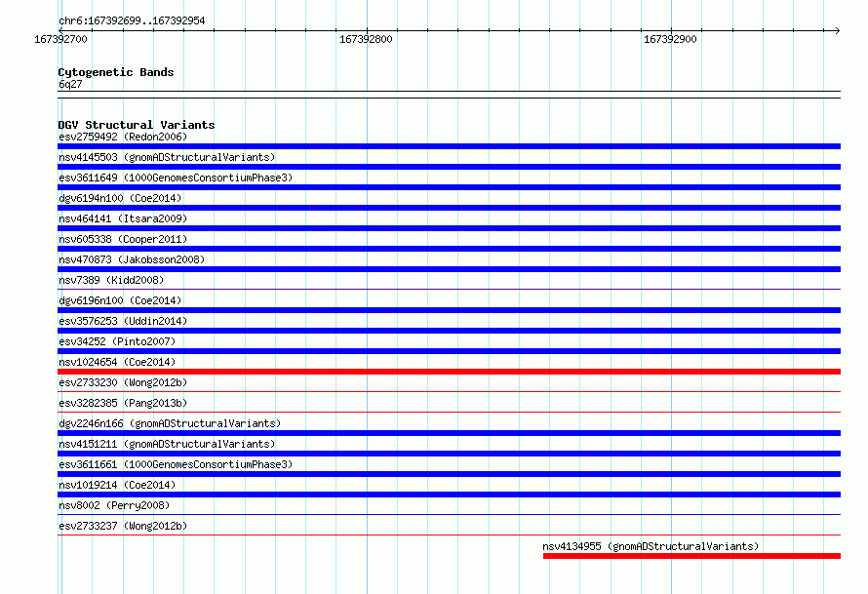The width and height of the screenshot is (868, 594).
Task: Click thin red line under esv3282385 (Pang2013b)
Action: pyautogui.click(x=449, y=412)
